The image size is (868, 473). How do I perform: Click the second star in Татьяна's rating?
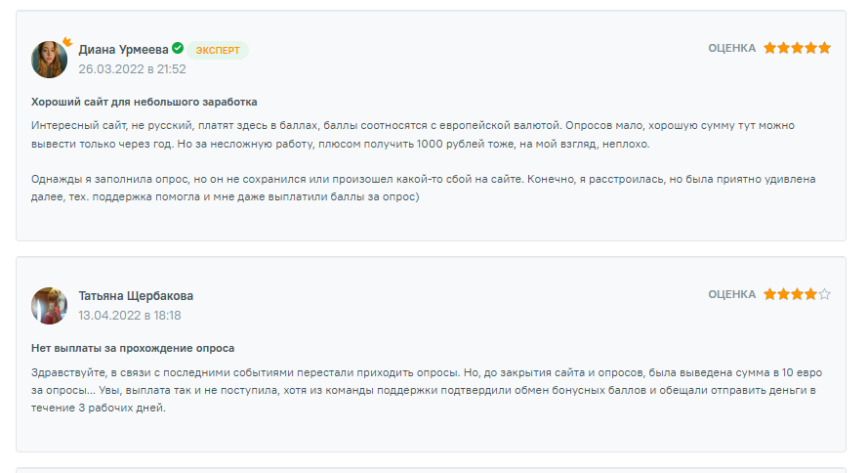tap(784, 294)
